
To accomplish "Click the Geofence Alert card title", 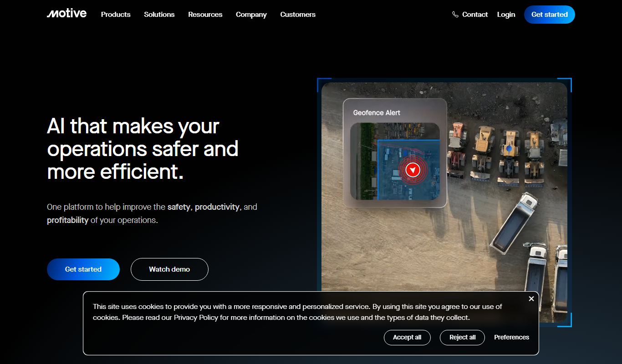I will pyautogui.click(x=377, y=113).
